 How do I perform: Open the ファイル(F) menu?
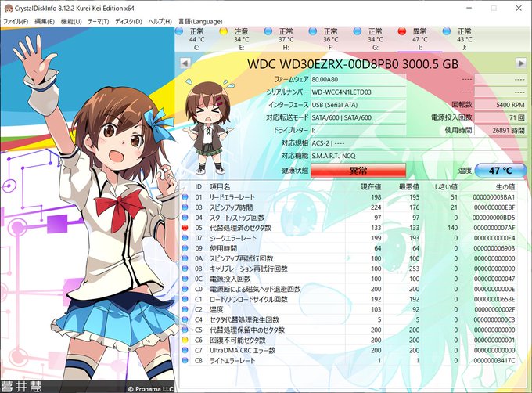coord(16,21)
